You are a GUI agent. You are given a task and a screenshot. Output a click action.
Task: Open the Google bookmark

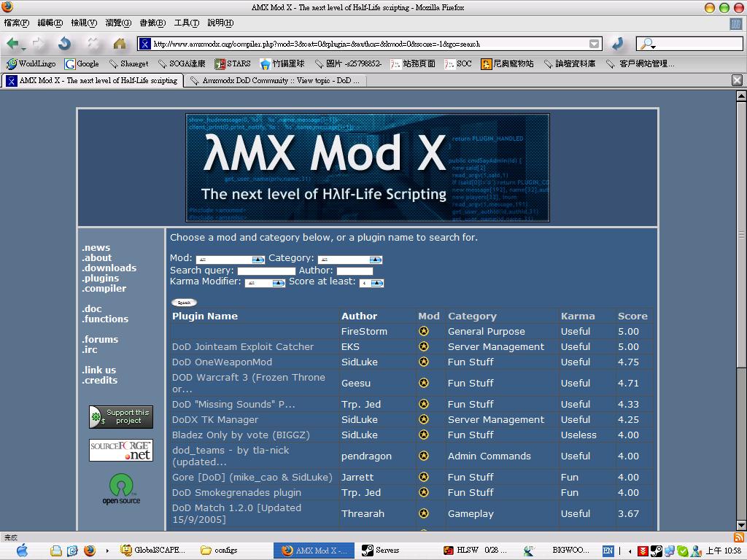82,63
